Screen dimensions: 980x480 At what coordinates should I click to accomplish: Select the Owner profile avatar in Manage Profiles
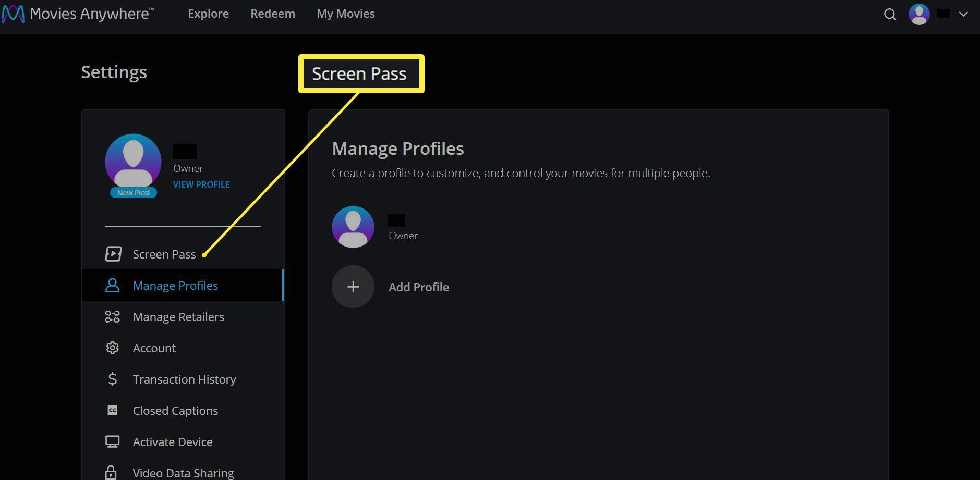(x=353, y=227)
